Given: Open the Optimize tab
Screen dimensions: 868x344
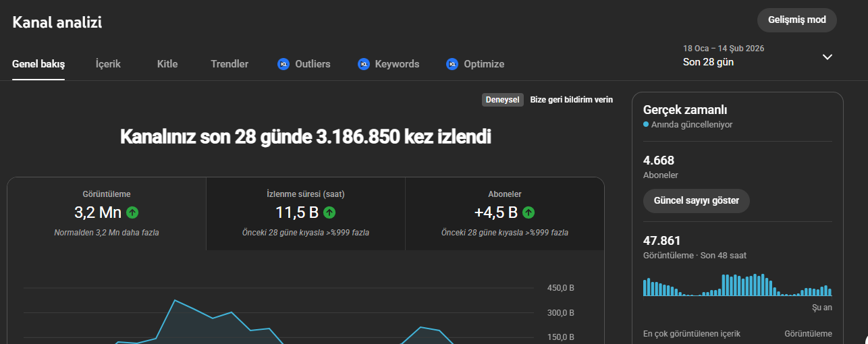Looking at the screenshot, I should 475,64.
